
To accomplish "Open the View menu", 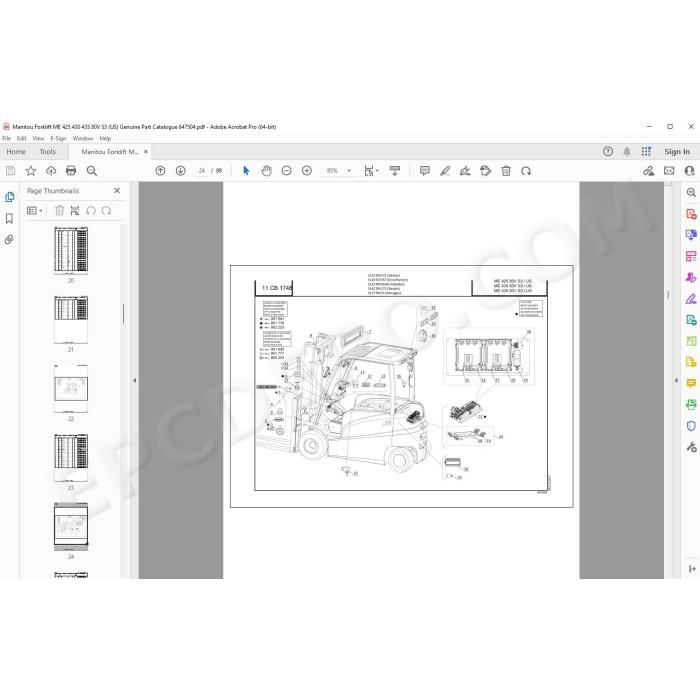I will [38, 138].
